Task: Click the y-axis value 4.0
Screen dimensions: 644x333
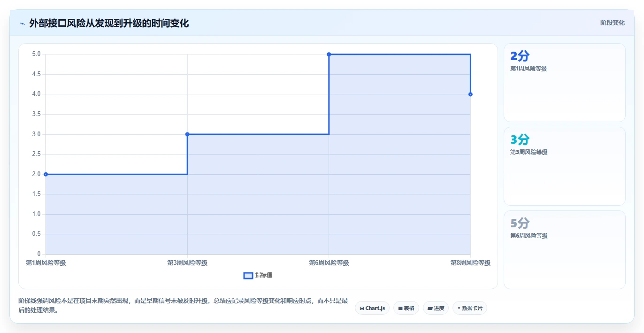Action: click(x=36, y=94)
